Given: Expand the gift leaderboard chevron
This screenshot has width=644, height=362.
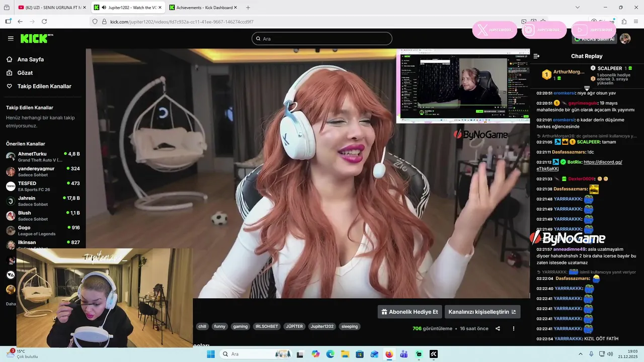Looking at the screenshot, I should [x=587, y=88].
